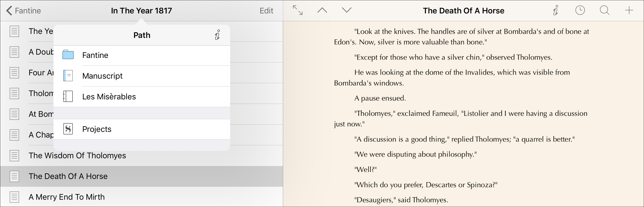Enter full-screen editor with expand arrows icon
644x207 pixels.
coord(298,11)
